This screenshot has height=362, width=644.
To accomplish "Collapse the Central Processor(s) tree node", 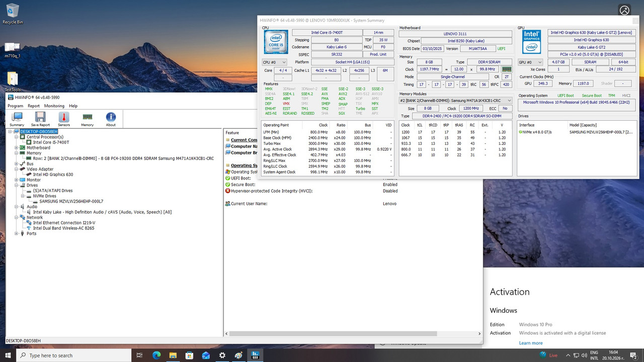I will (17, 137).
